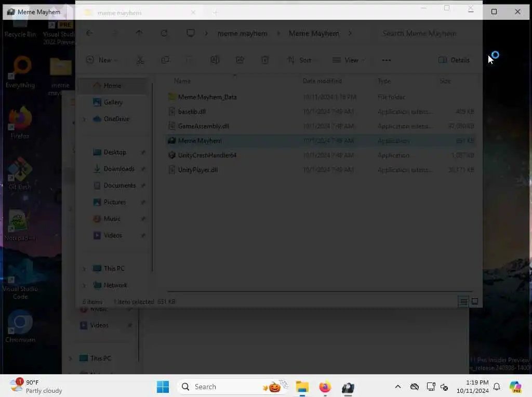Expand the Network tree node

click(85, 285)
